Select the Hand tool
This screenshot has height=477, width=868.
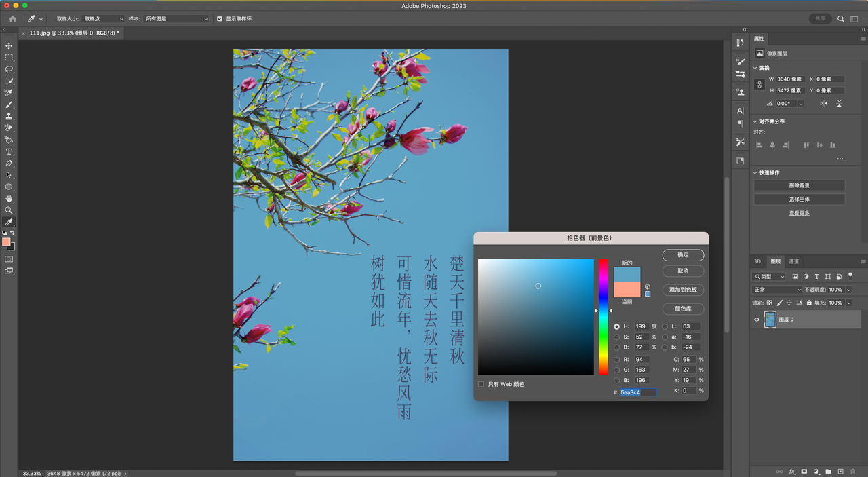coord(9,198)
